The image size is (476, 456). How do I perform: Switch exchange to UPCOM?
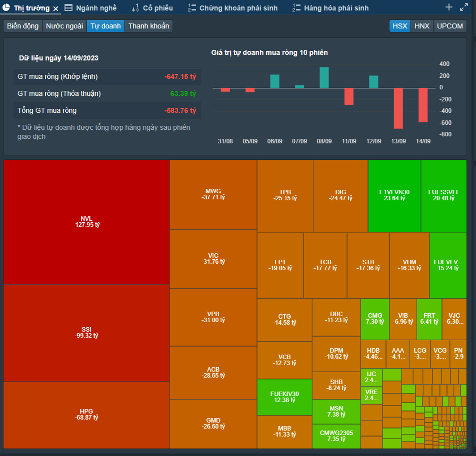tap(450, 26)
